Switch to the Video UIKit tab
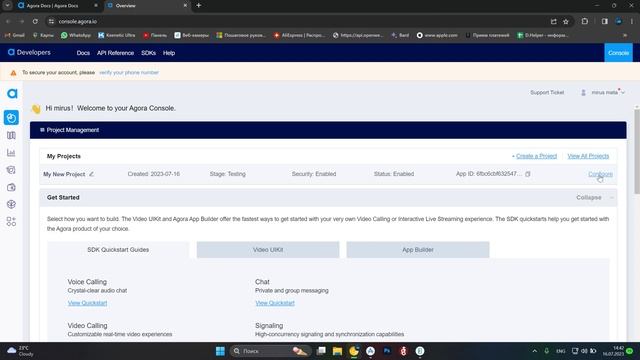640x360 pixels. pos(268,250)
